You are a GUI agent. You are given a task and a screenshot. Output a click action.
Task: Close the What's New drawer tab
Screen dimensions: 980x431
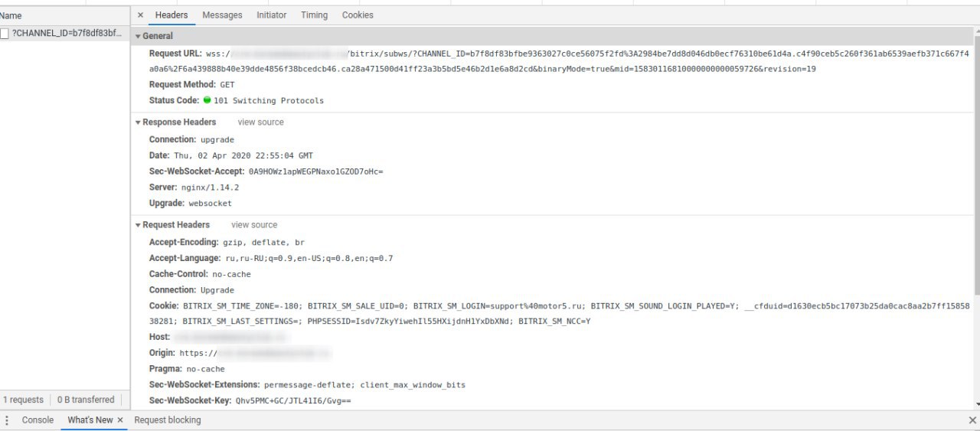[120, 420]
